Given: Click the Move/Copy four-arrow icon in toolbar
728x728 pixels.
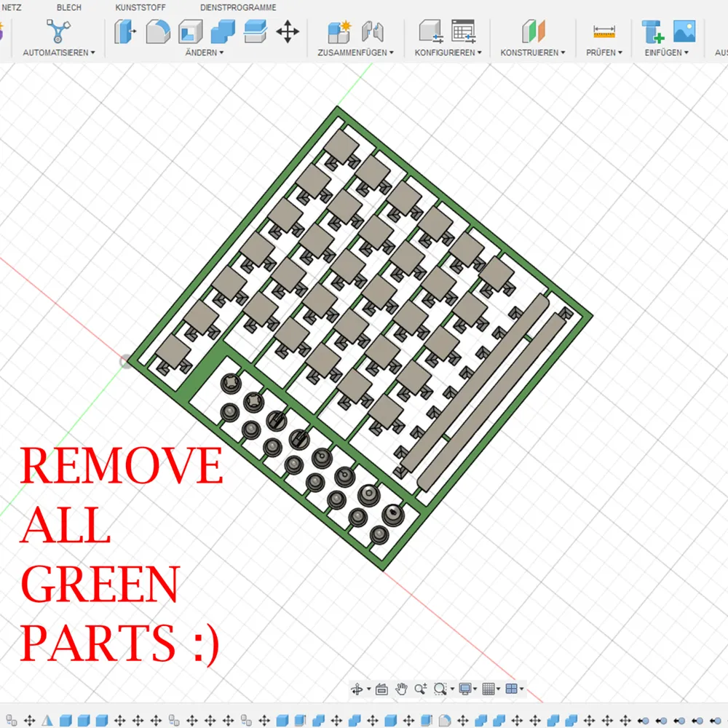Looking at the screenshot, I should [288, 31].
